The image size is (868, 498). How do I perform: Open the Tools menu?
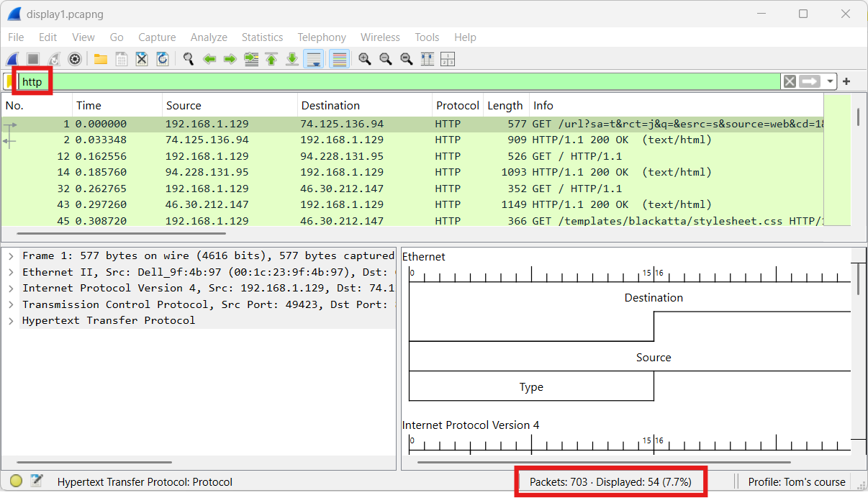427,37
